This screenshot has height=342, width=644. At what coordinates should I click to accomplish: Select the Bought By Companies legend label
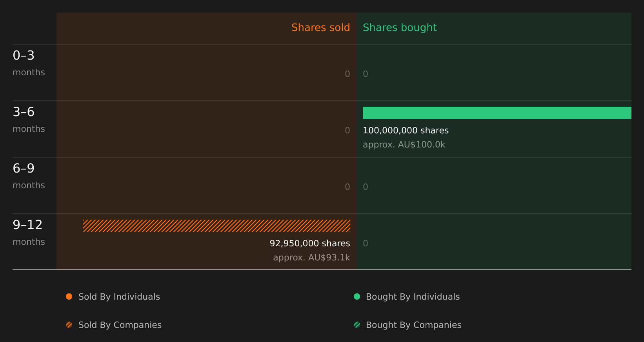pos(414,325)
